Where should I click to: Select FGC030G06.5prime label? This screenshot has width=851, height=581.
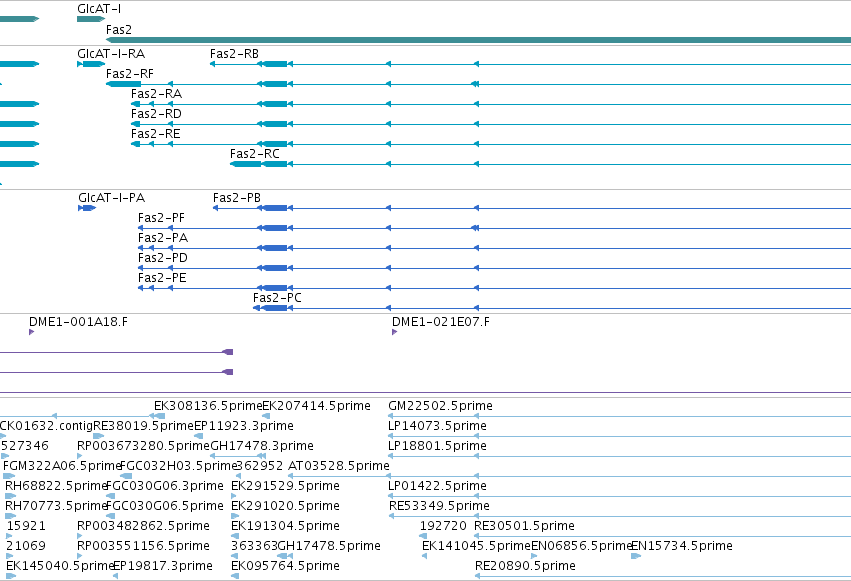click(164, 506)
